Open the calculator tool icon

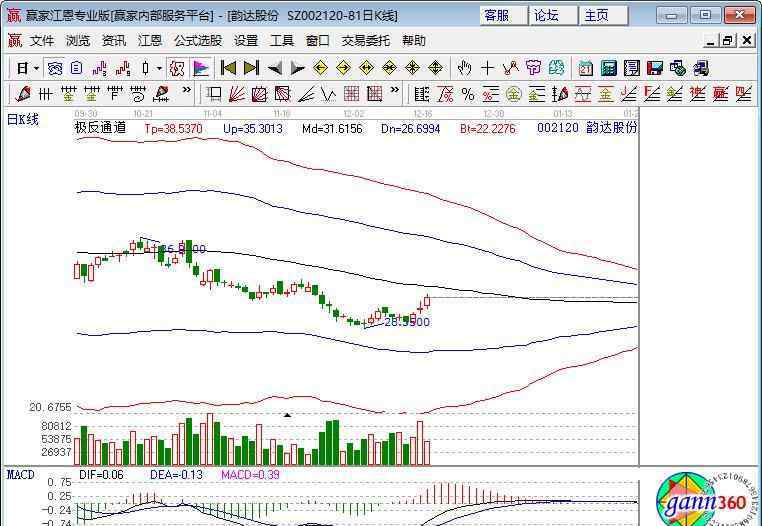[608, 68]
